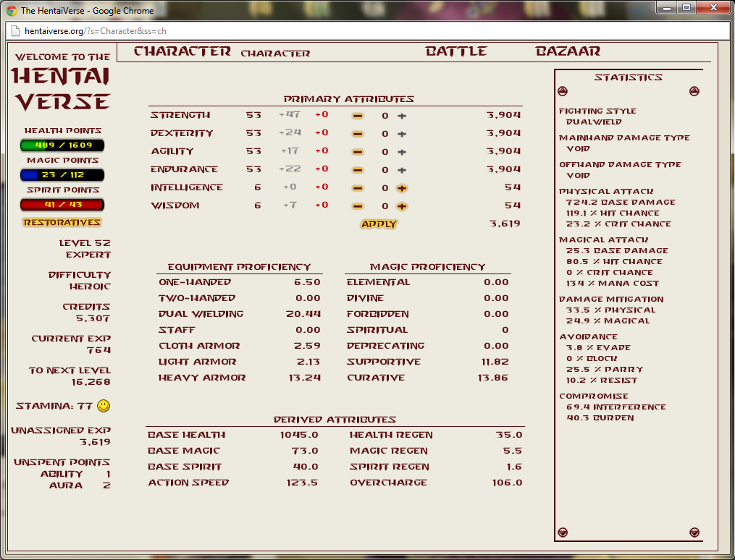Open the Restoratives link
735x560 pixels.
click(62, 222)
